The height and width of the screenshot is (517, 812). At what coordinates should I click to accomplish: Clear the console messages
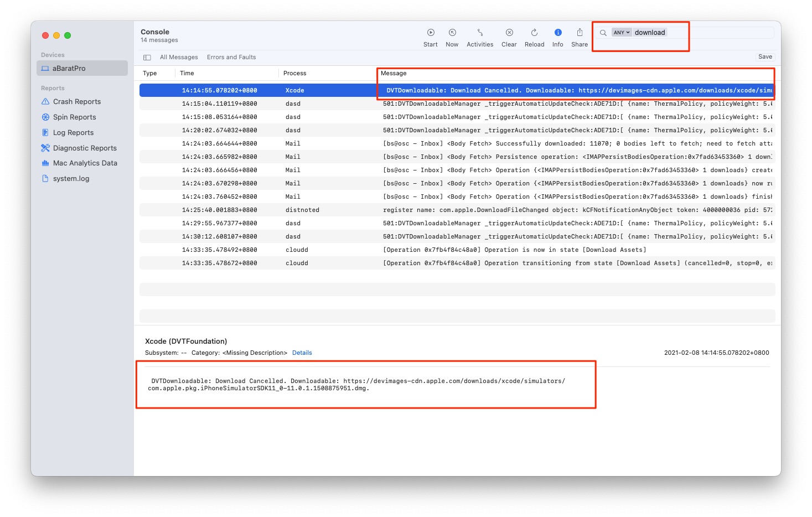509,37
